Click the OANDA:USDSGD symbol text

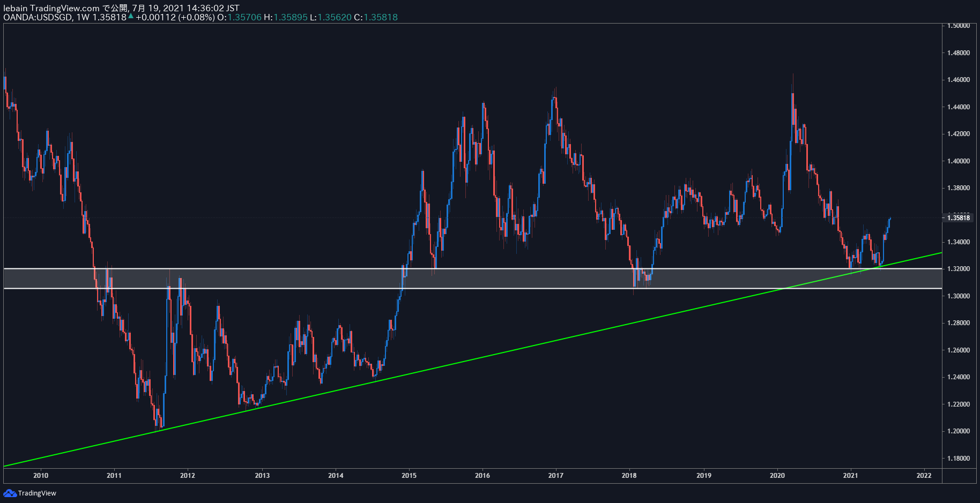tap(38, 17)
